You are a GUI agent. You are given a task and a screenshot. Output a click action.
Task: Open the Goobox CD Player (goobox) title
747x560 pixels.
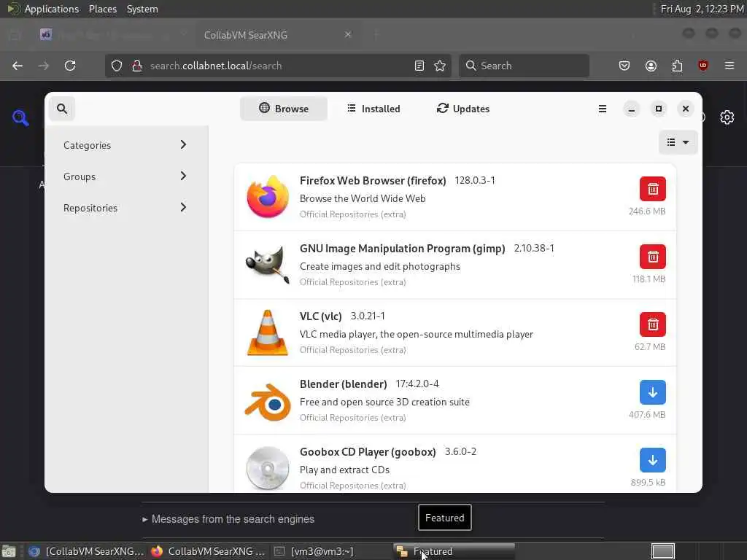point(368,451)
